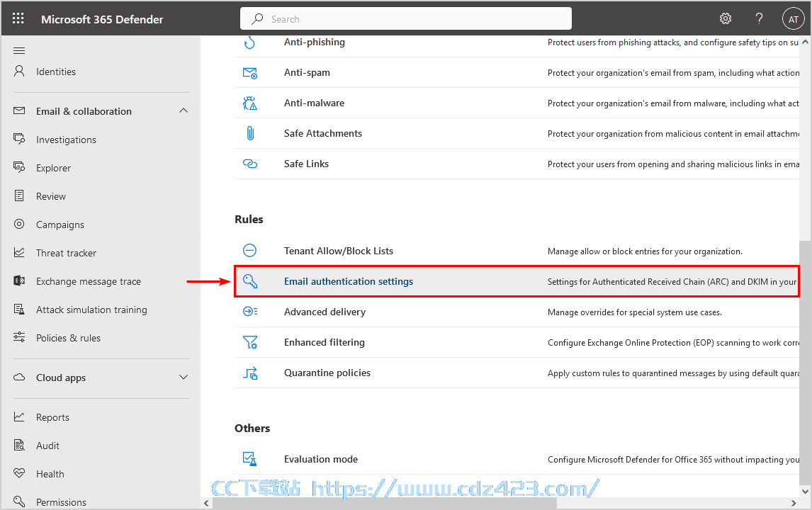
Task: Click the horizontal scrollbar left arrow
Action: [x=207, y=503]
